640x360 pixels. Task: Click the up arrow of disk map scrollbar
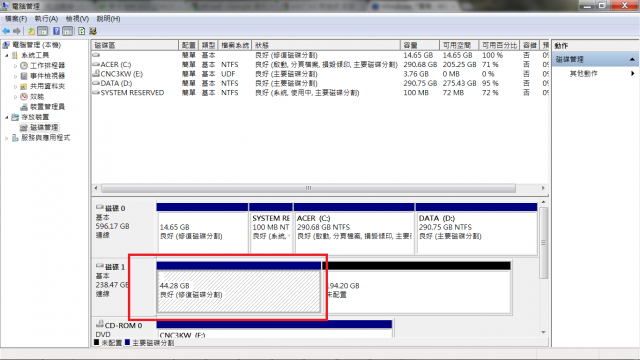543,202
